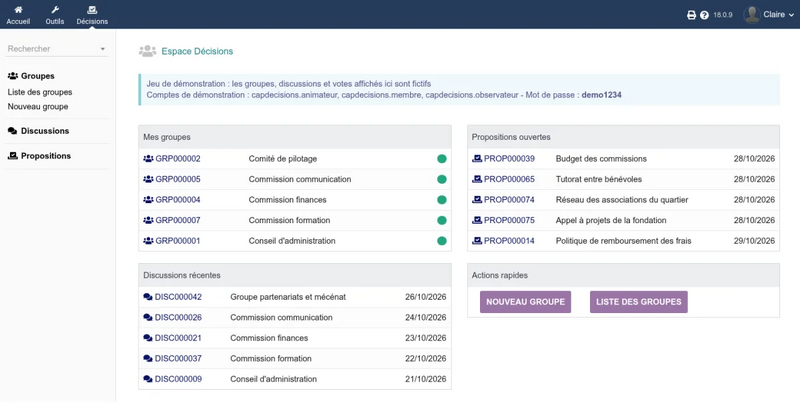This screenshot has width=800, height=403.
Task: Click green status dot for Commission formation
Action: click(442, 220)
